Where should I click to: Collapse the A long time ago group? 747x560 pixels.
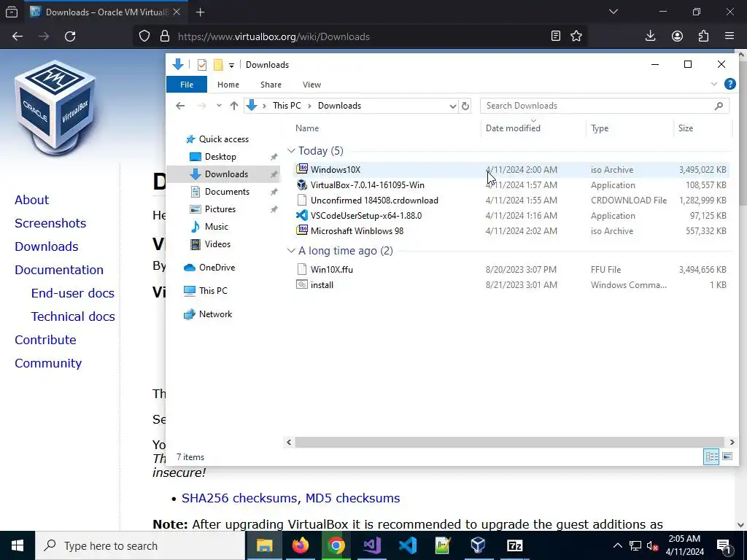point(291,251)
